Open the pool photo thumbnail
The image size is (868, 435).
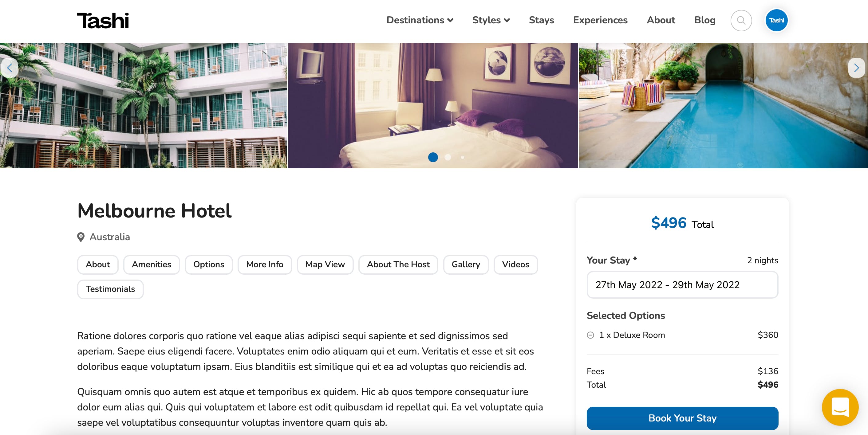click(723, 106)
